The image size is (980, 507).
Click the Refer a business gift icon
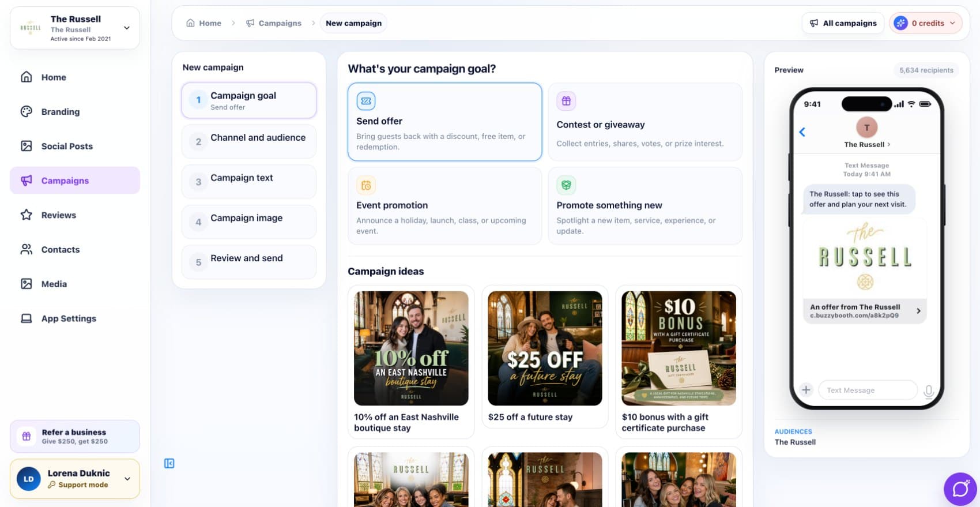coord(27,437)
